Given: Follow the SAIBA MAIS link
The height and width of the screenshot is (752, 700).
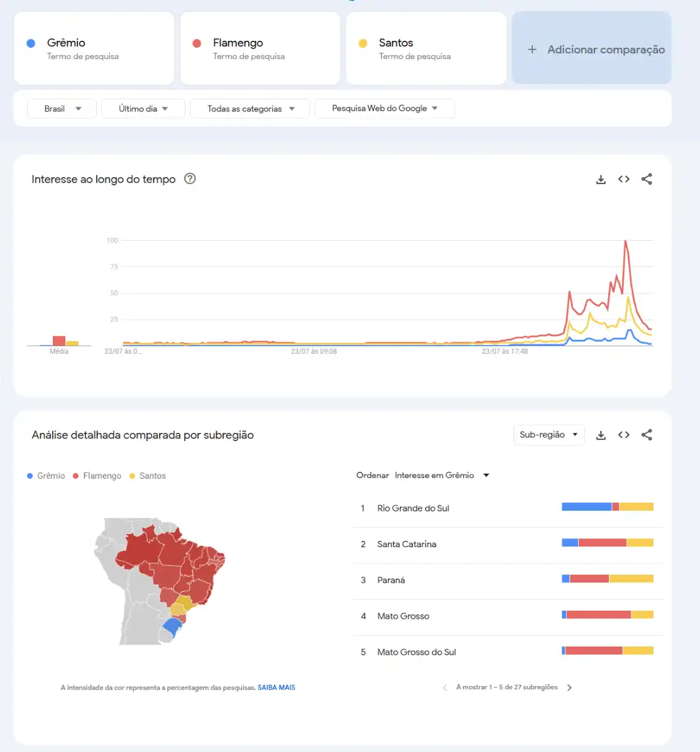Looking at the screenshot, I should pyautogui.click(x=276, y=687).
